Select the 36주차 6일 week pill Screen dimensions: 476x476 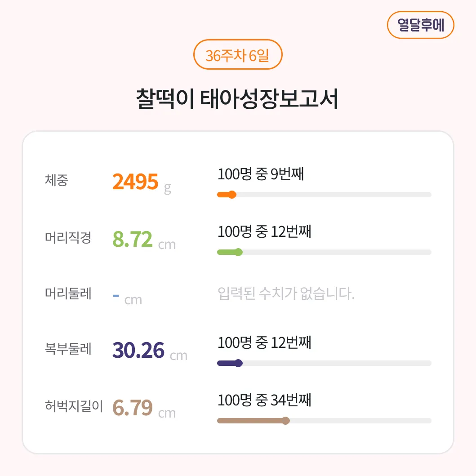coord(238,55)
